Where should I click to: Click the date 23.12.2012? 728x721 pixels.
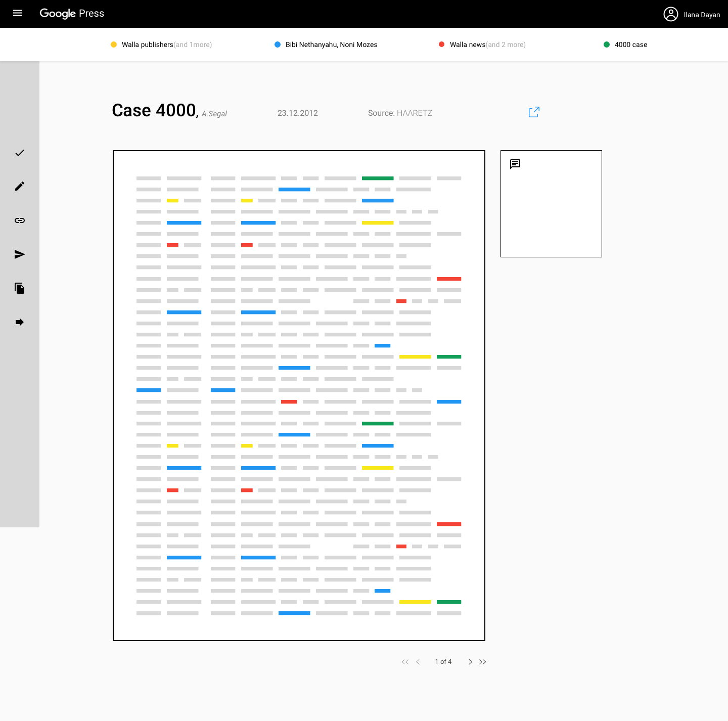click(298, 113)
